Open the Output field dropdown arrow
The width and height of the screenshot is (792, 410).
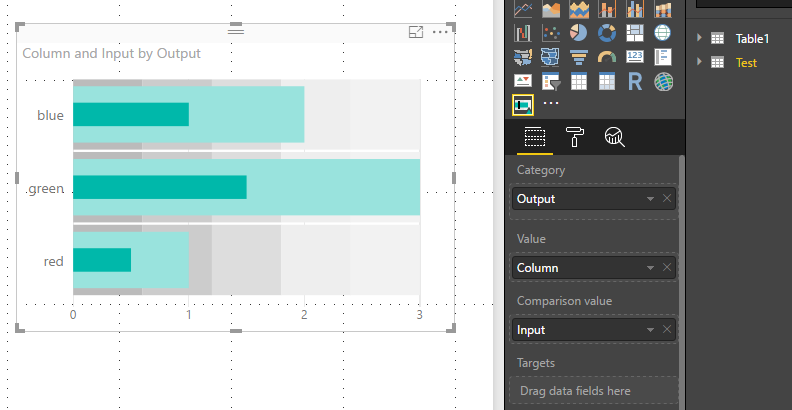point(650,199)
